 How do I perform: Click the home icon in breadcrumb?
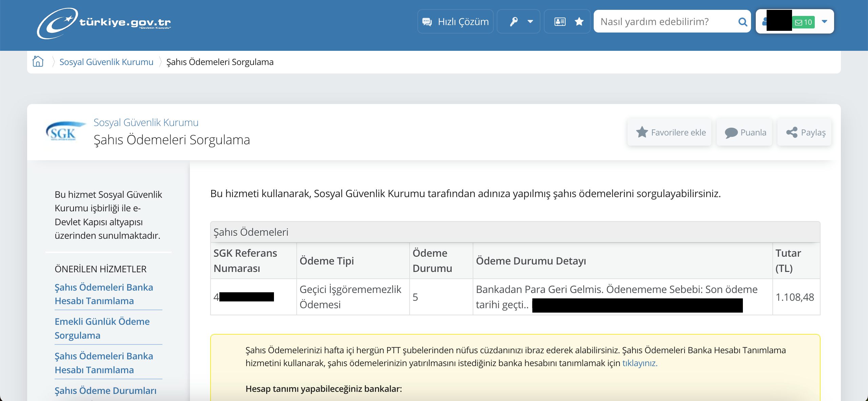click(38, 62)
